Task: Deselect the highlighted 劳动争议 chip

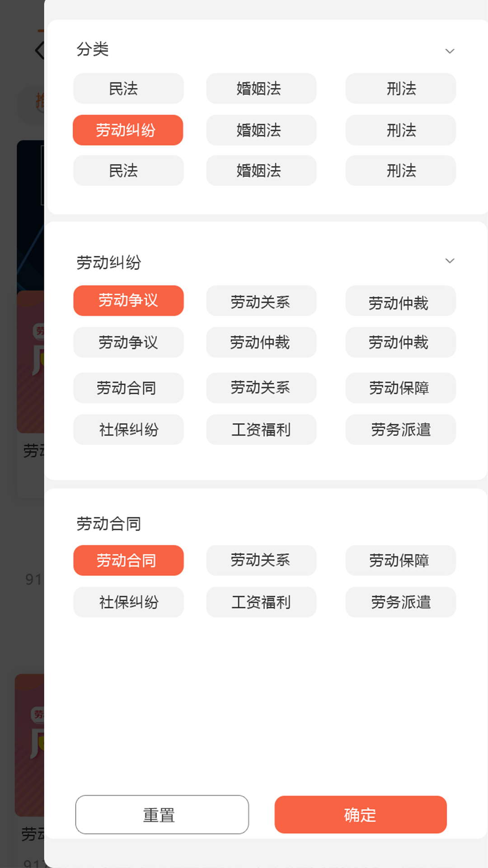Action: pos(128,301)
